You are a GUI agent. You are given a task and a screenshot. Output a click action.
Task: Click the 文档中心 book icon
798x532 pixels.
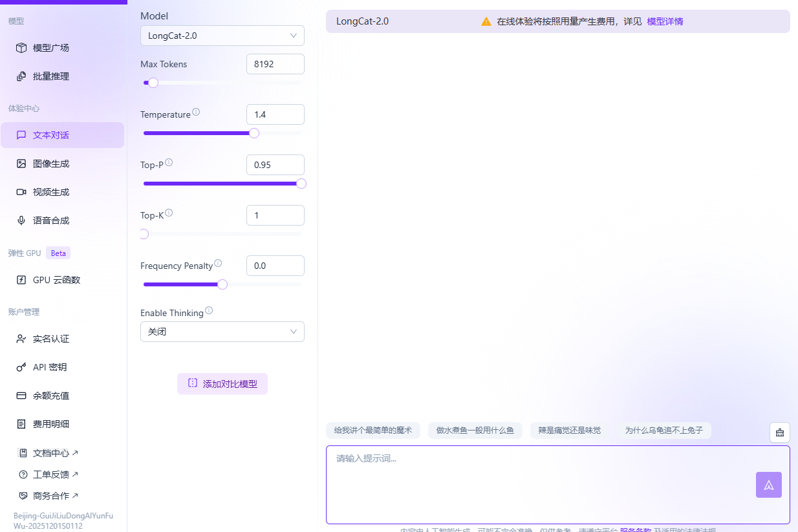point(23,453)
